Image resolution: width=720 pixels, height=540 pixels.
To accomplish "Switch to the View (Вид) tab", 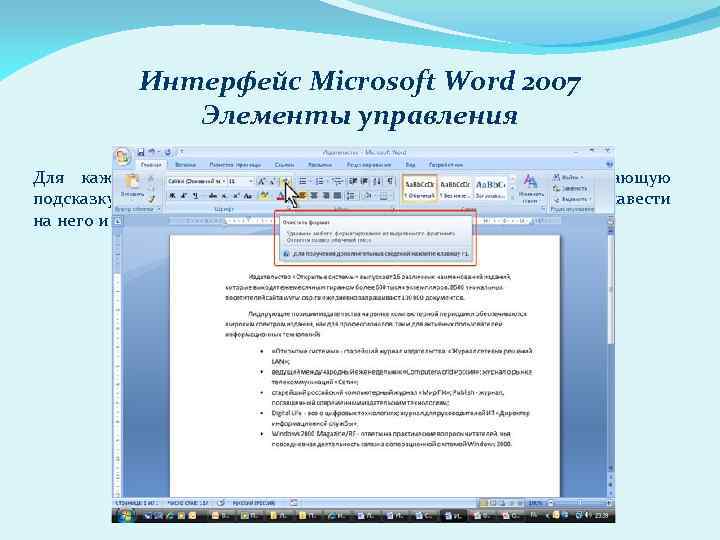I will pyautogui.click(x=411, y=164).
